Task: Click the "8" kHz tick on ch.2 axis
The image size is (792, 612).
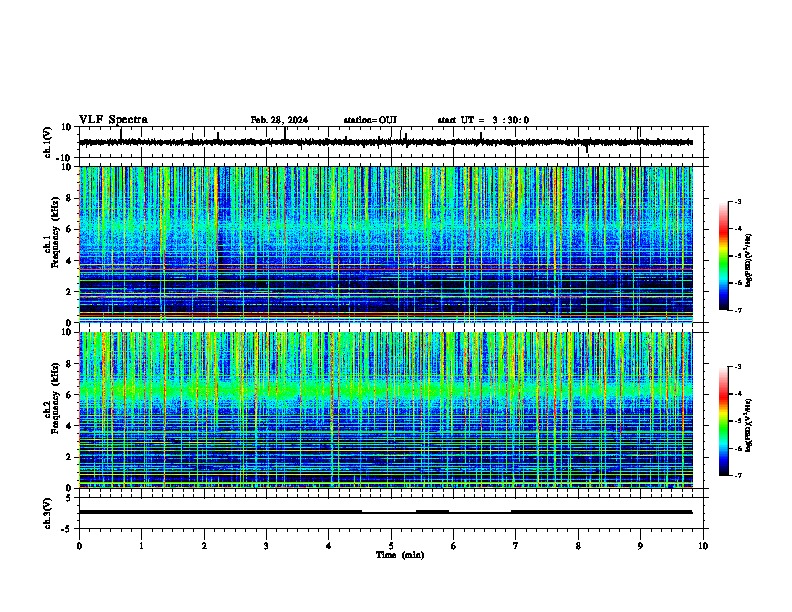Action: (70, 364)
